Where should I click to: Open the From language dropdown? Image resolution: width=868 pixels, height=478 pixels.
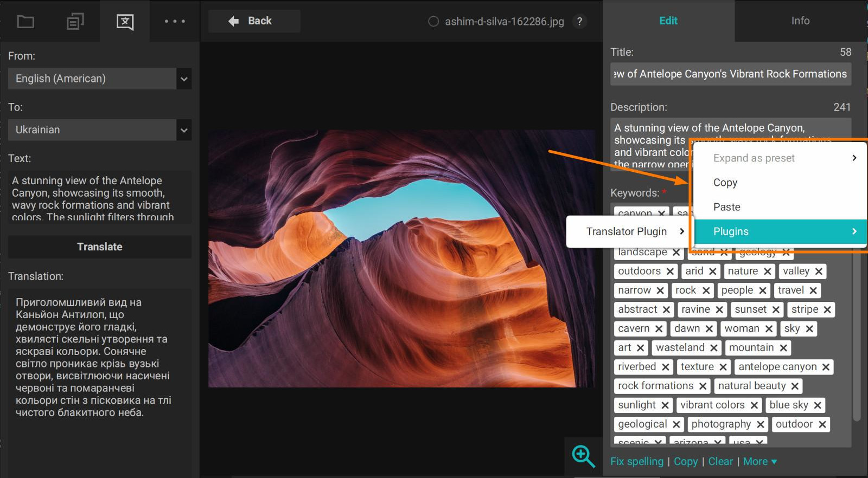click(100, 79)
